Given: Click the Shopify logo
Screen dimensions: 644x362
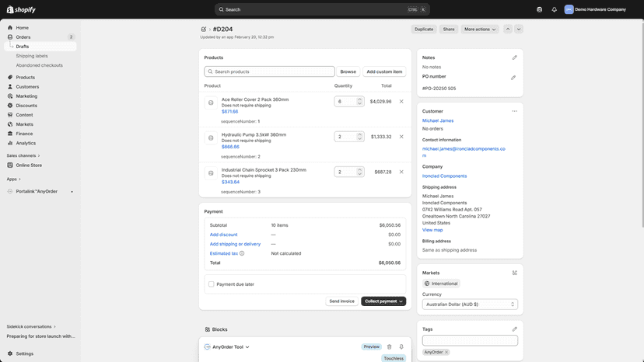Looking at the screenshot, I should 21,9.
